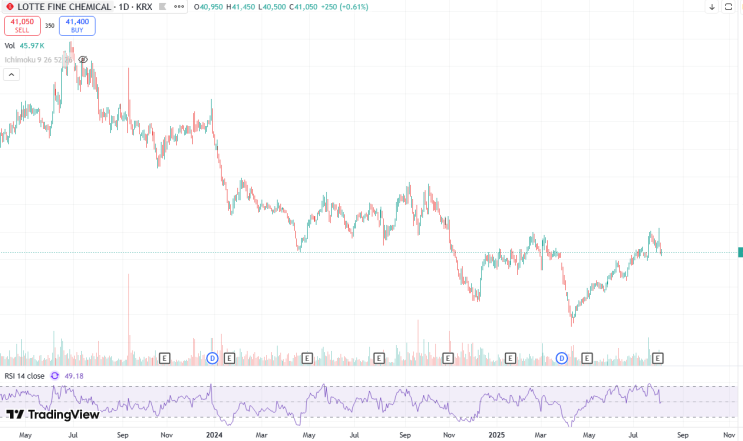This screenshot has width=743, height=441.
Task: Open the three-dot more menu in the title
Action: [x=179, y=7]
